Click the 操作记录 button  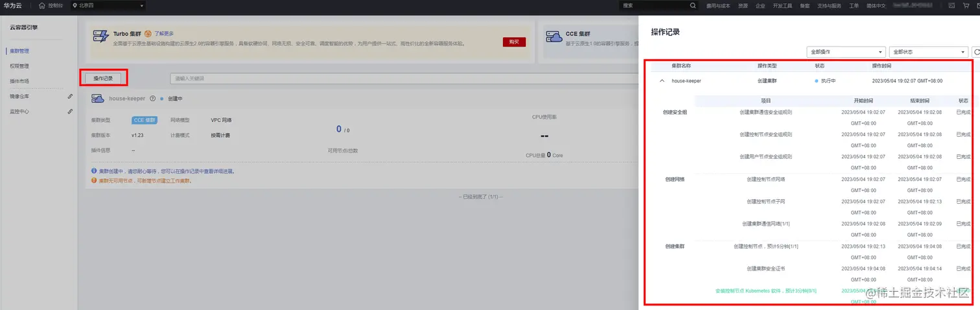pyautogui.click(x=103, y=78)
